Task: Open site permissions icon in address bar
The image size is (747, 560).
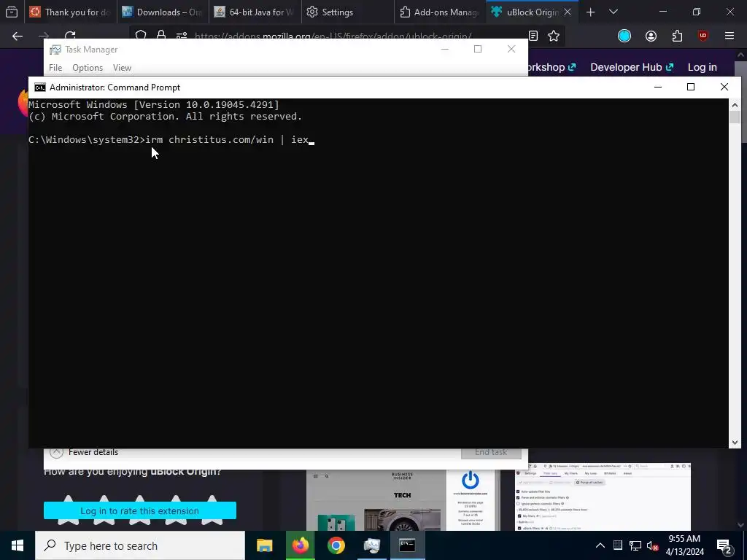Action: (182, 36)
